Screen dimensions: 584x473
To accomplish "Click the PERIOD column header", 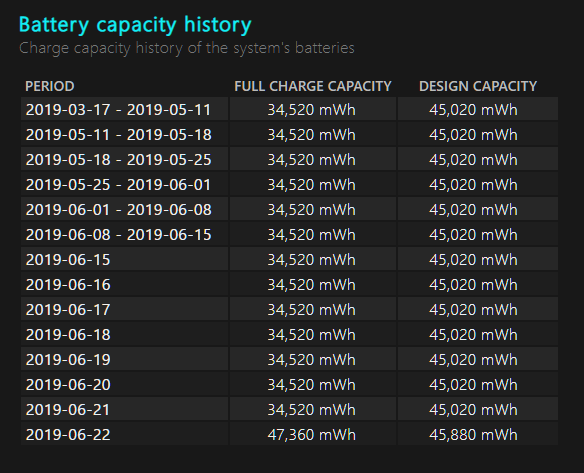I will [x=50, y=86].
